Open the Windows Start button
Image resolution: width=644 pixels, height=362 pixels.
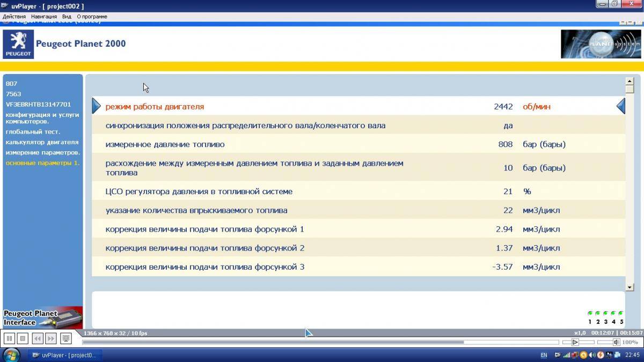point(11,354)
